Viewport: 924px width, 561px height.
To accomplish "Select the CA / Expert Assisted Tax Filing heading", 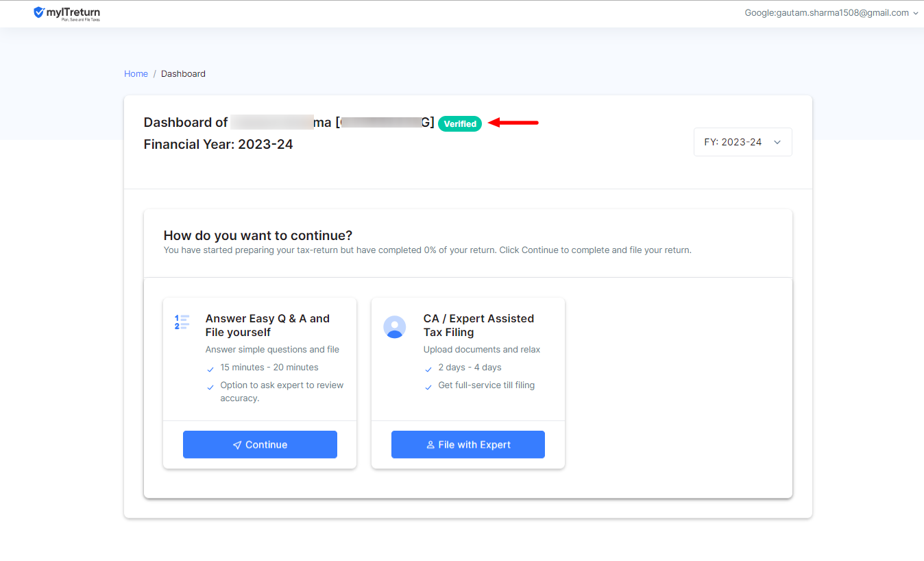I will point(478,325).
